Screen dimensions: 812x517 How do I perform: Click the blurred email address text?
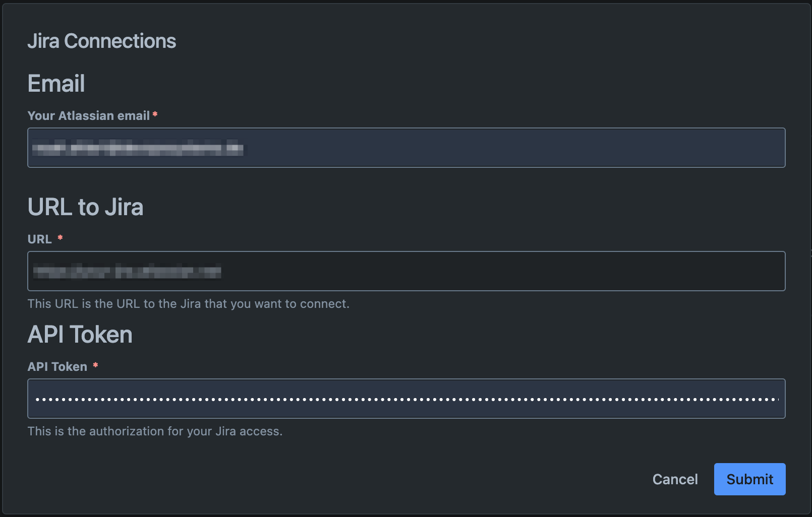[138, 149]
